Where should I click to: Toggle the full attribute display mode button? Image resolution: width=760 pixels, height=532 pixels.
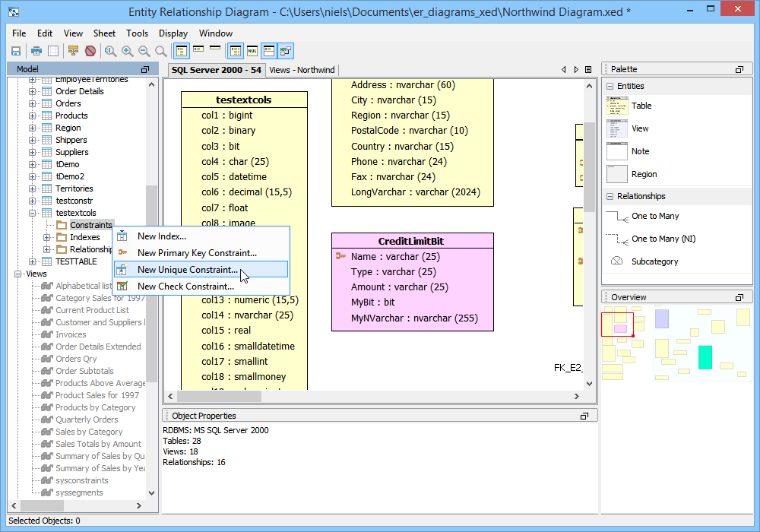pyautogui.click(x=182, y=51)
